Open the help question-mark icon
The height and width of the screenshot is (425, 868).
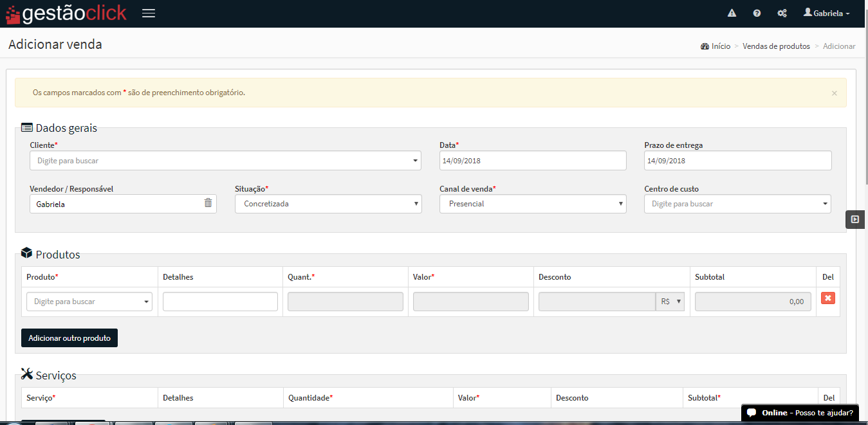coord(757,14)
